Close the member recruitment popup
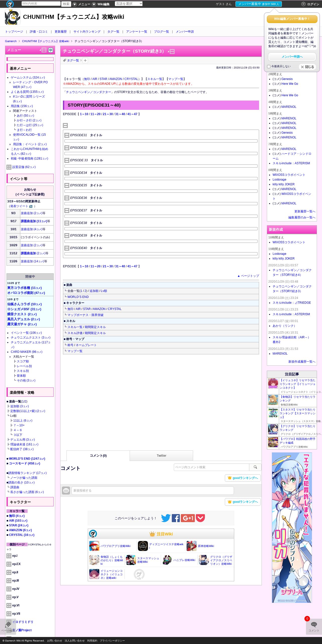322x644 pixels. click(x=307, y=67)
